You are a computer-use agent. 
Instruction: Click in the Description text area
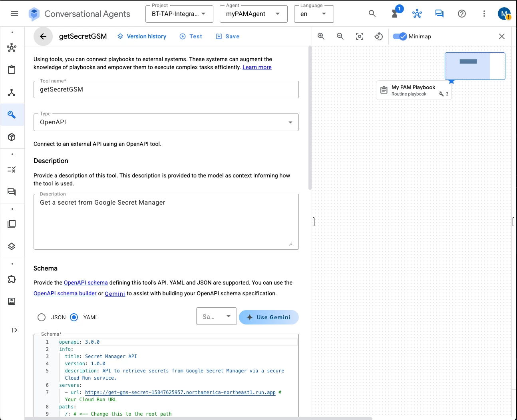pos(166,222)
